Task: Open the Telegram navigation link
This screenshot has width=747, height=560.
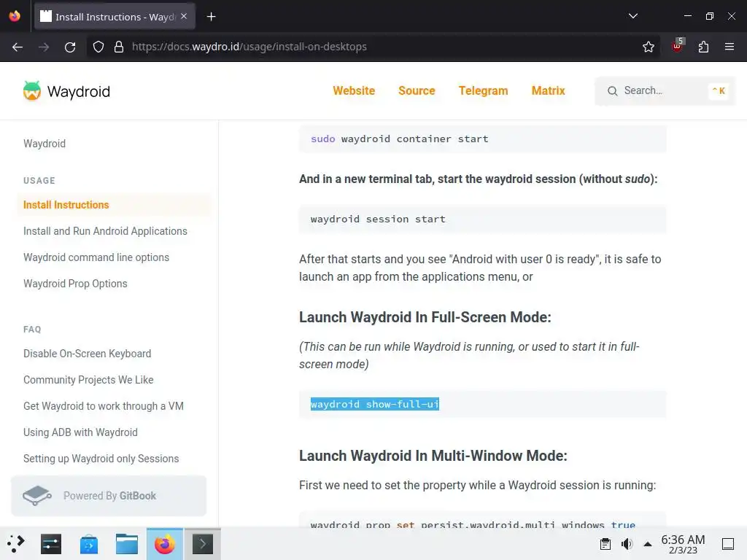Action: pos(483,91)
